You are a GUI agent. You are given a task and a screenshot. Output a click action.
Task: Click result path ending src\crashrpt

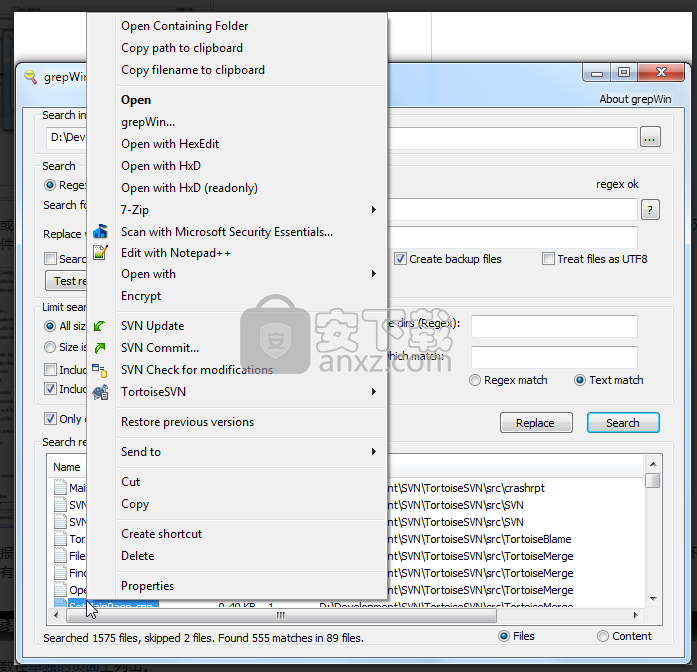click(x=466, y=488)
